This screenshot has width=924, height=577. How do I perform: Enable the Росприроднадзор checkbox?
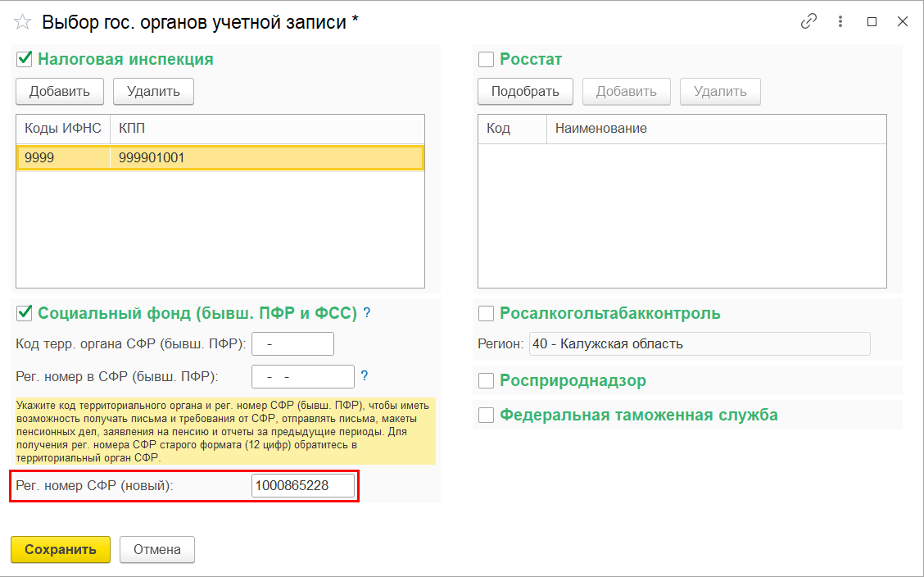click(487, 380)
